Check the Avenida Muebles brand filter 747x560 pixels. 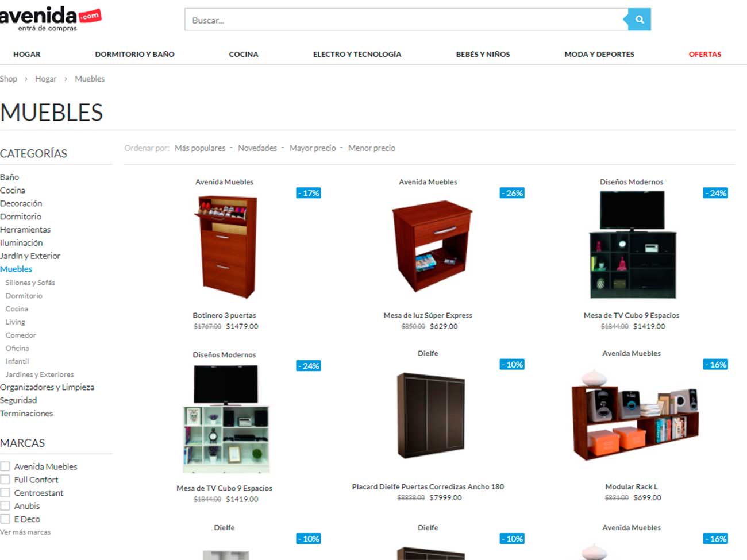click(x=5, y=466)
